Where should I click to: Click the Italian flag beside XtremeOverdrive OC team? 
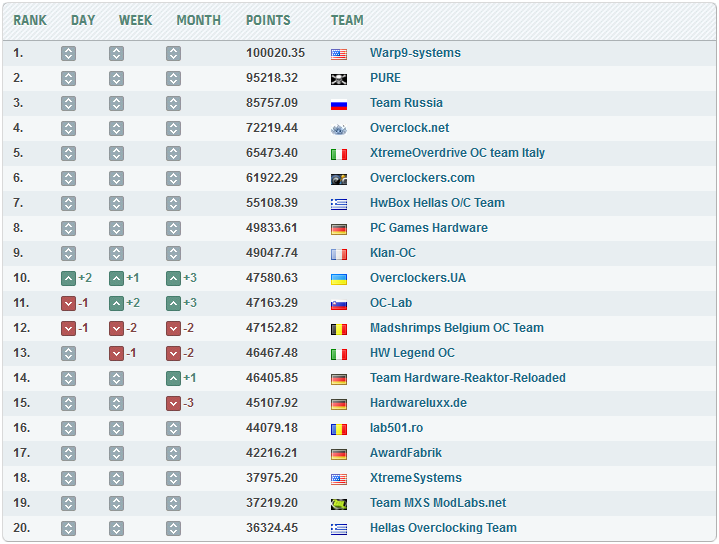pyautogui.click(x=339, y=154)
